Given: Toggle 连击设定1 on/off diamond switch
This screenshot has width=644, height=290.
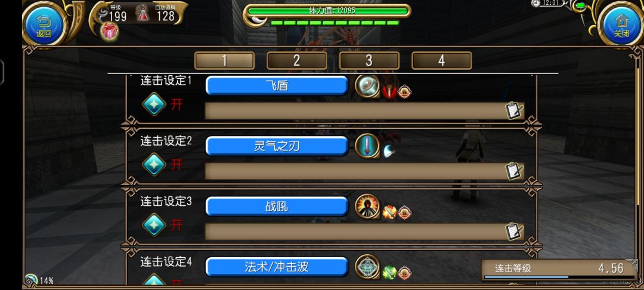Looking at the screenshot, I should [x=154, y=104].
